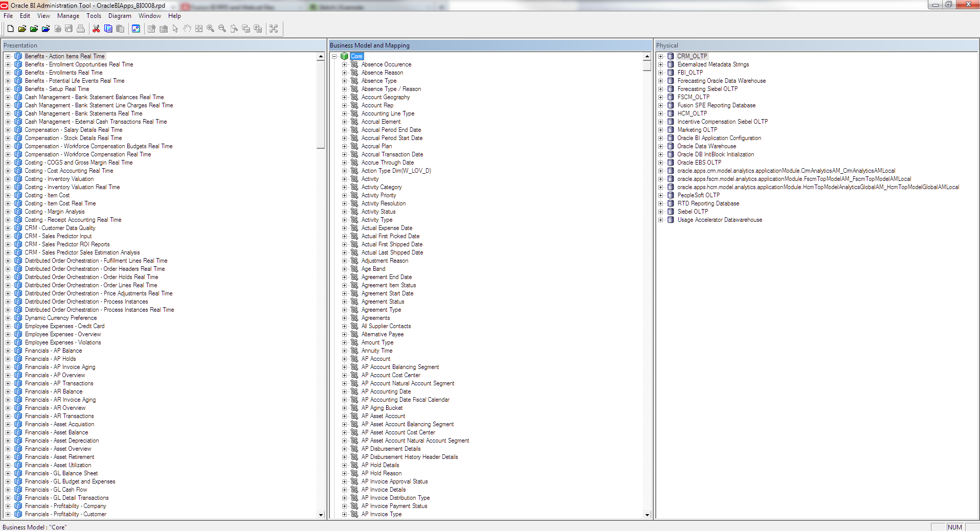Open the Manage menu
Screen dimensions: 980x531
pos(68,16)
